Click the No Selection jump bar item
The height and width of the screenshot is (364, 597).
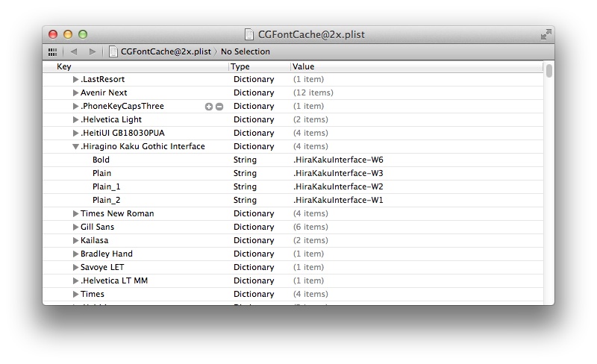point(246,51)
